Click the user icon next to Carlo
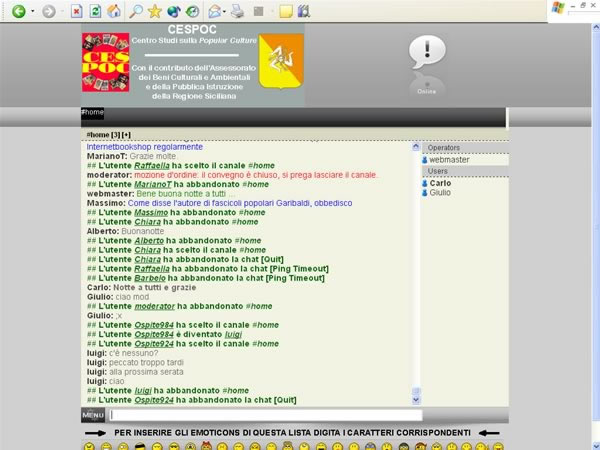The width and height of the screenshot is (600, 450). [425, 183]
